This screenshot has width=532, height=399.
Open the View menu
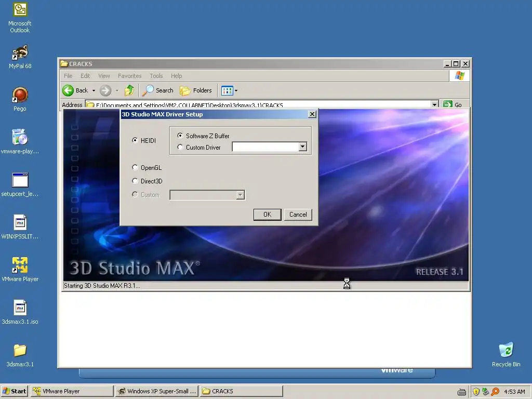(104, 76)
